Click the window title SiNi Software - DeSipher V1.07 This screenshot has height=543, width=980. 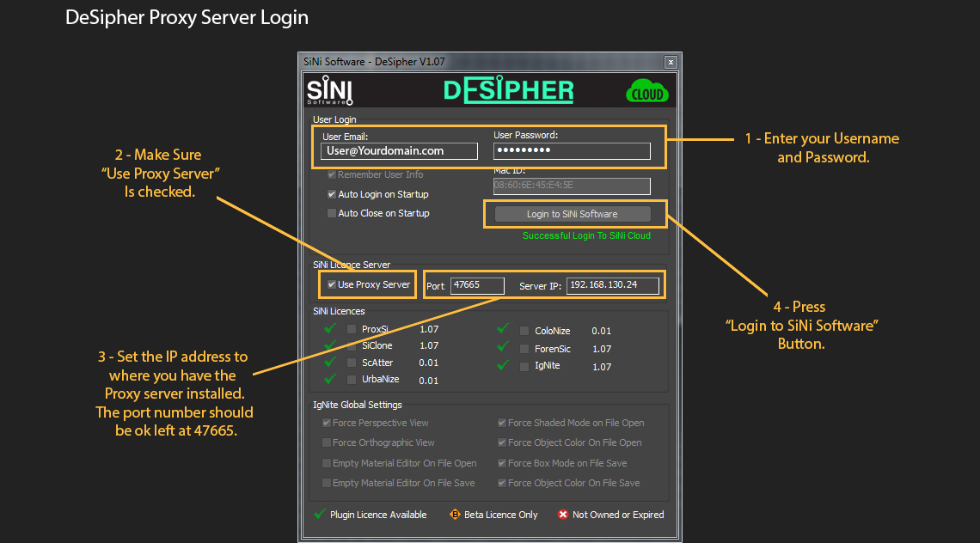coord(374,62)
